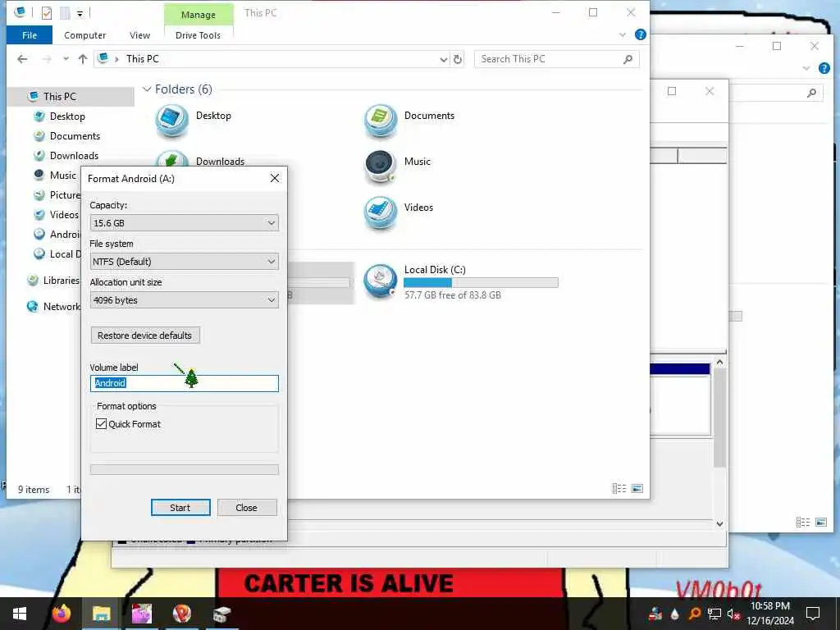The width and height of the screenshot is (840, 630).
Task: Uncheck the Quick Format checkbox
Action: tap(101, 424)
